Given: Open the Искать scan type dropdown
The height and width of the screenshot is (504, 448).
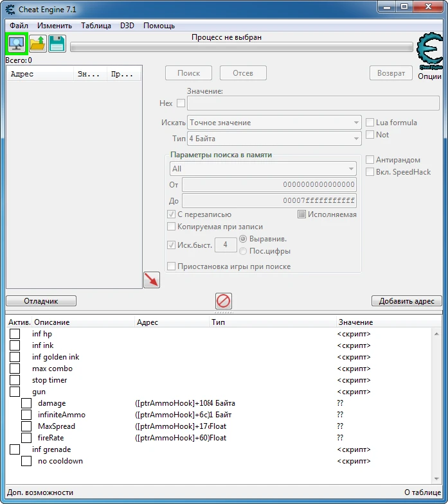Looking at the screenshot, I should pyautogui.click(x=274, y=123).
